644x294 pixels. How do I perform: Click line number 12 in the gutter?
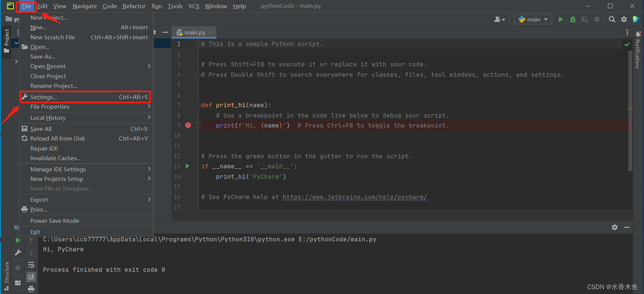177,156
